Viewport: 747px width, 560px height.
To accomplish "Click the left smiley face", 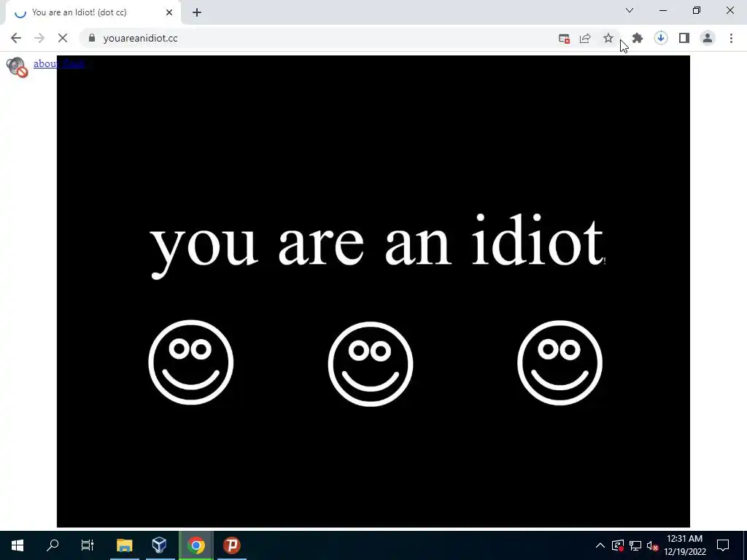I will coord(191,362).
